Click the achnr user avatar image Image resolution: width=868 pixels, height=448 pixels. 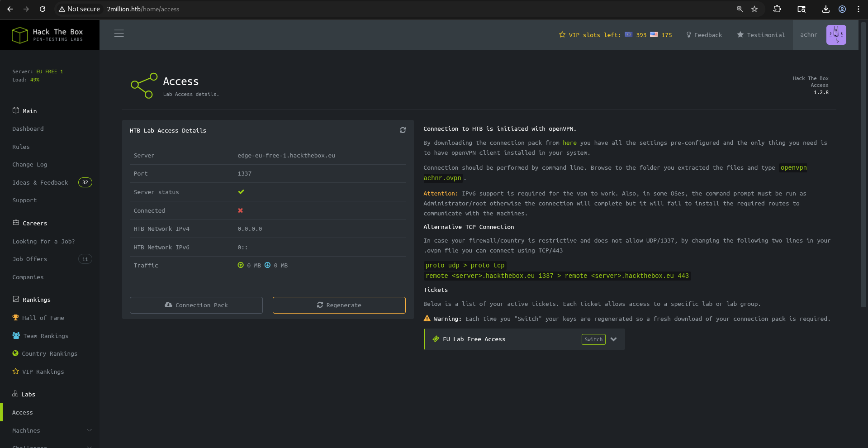click(836, 35)
